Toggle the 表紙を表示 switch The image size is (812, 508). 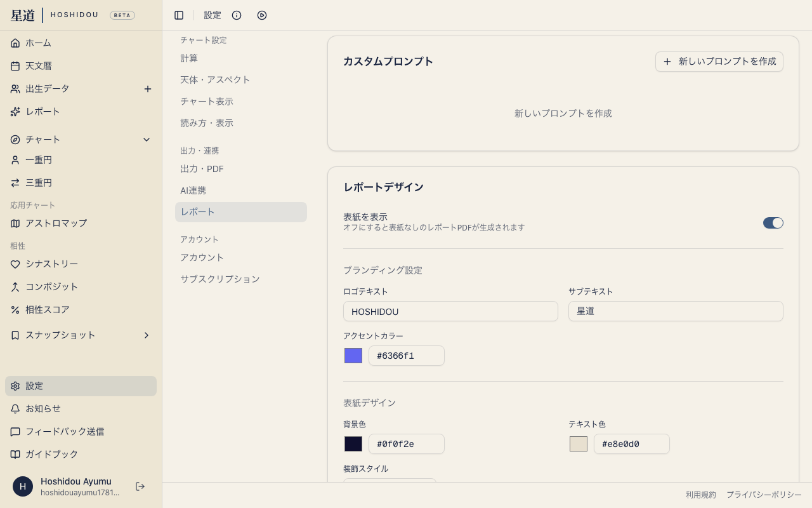(x=773, y=223)
